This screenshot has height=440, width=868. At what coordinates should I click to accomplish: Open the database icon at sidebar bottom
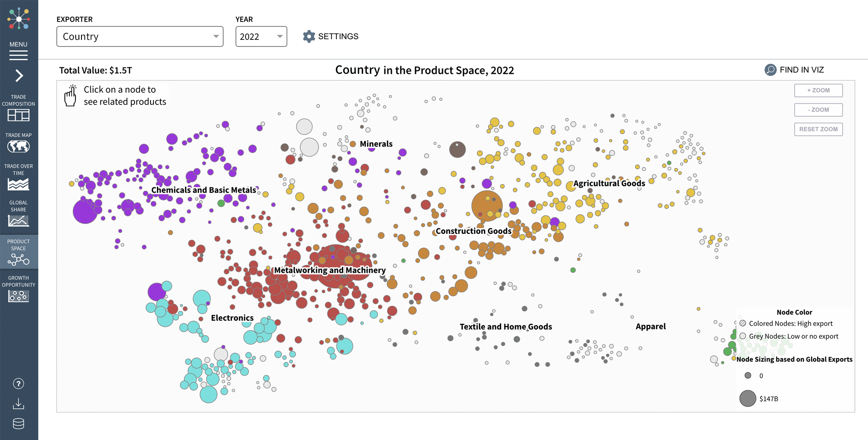(18, 423)
